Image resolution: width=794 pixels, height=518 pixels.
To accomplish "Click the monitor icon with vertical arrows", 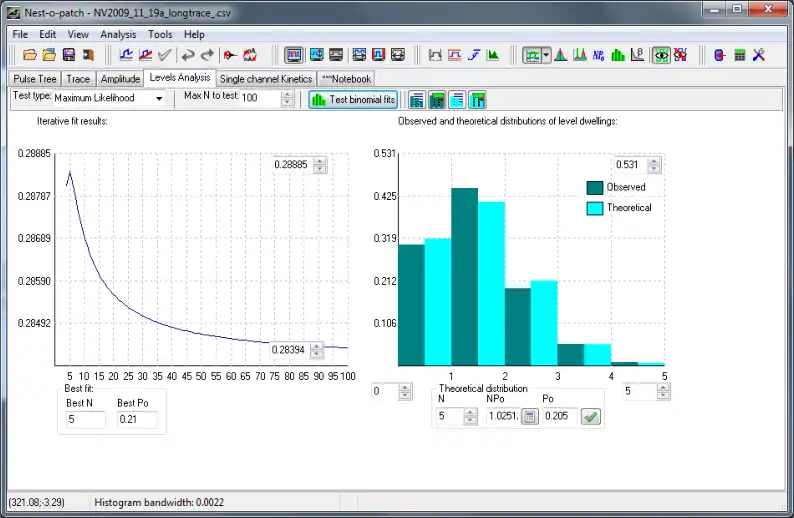I will 317,55.
